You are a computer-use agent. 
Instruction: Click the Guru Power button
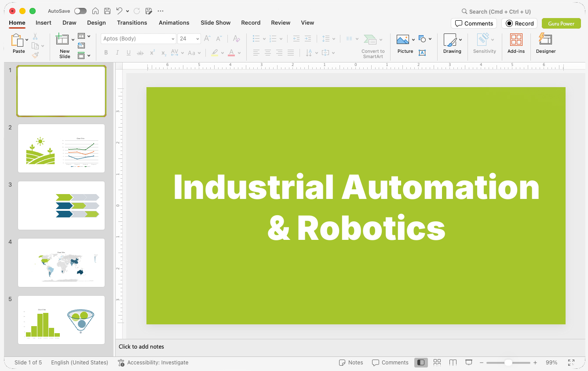pyautogui.click(x=561, y=23)
